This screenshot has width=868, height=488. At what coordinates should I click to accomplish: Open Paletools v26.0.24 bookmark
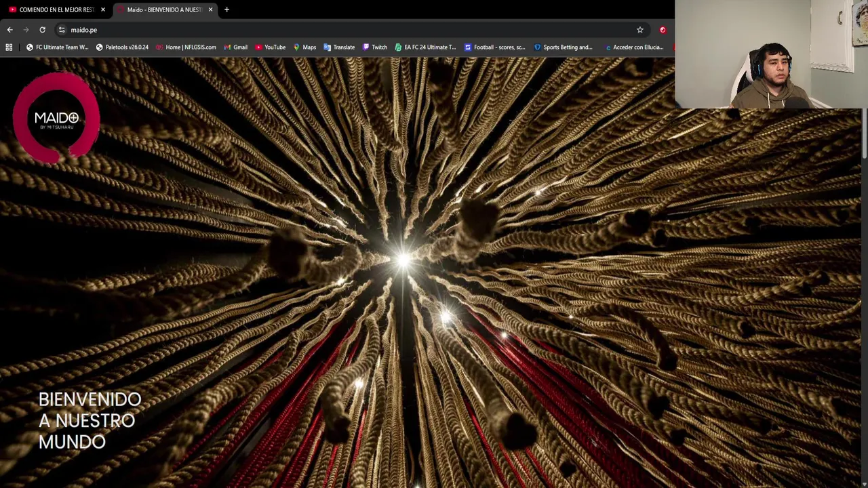(122, 47)
